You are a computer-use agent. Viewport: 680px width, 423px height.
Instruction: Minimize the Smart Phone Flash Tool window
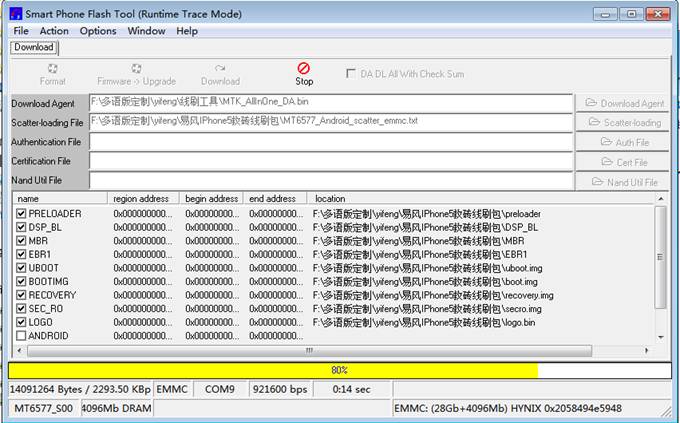[605, 14]
